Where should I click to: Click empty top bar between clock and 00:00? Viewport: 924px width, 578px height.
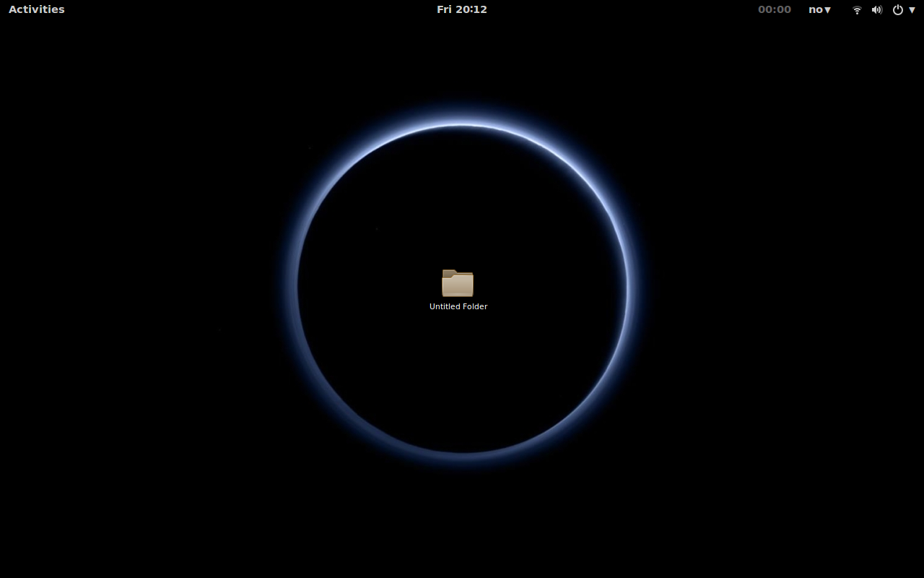621,9
